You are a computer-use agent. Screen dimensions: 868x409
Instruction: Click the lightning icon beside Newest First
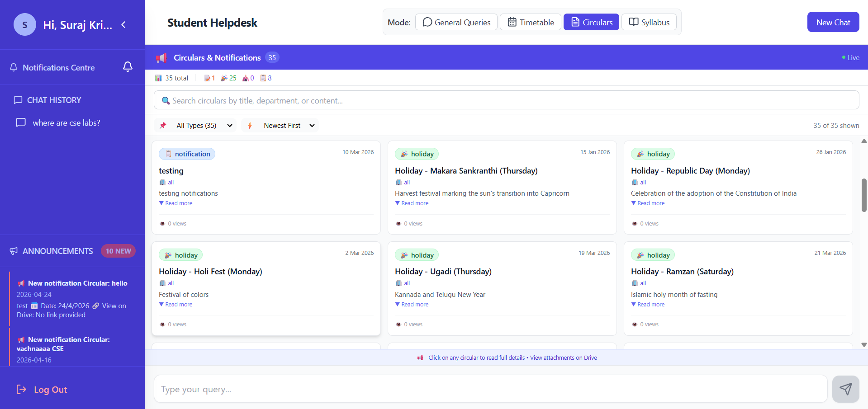tap(250, 125)
